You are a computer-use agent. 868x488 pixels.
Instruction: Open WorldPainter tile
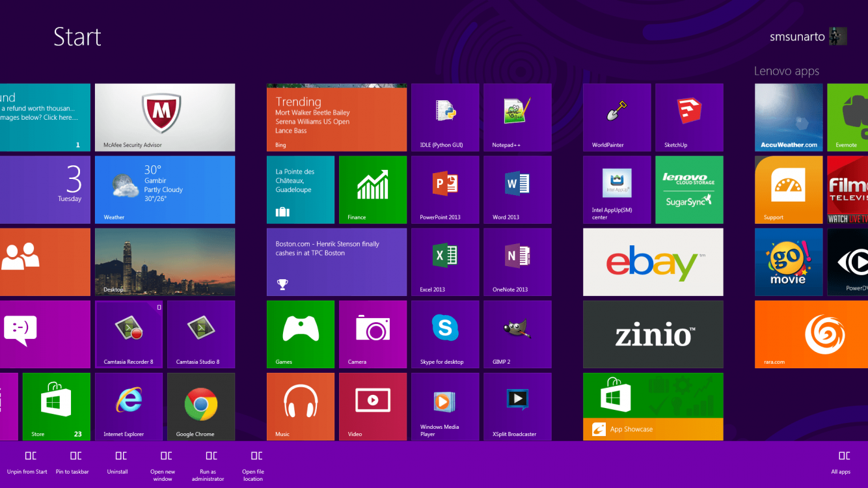617,118
